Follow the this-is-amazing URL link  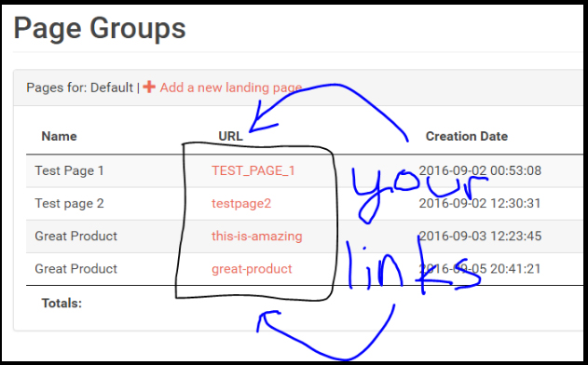click(x=257, y=237)
